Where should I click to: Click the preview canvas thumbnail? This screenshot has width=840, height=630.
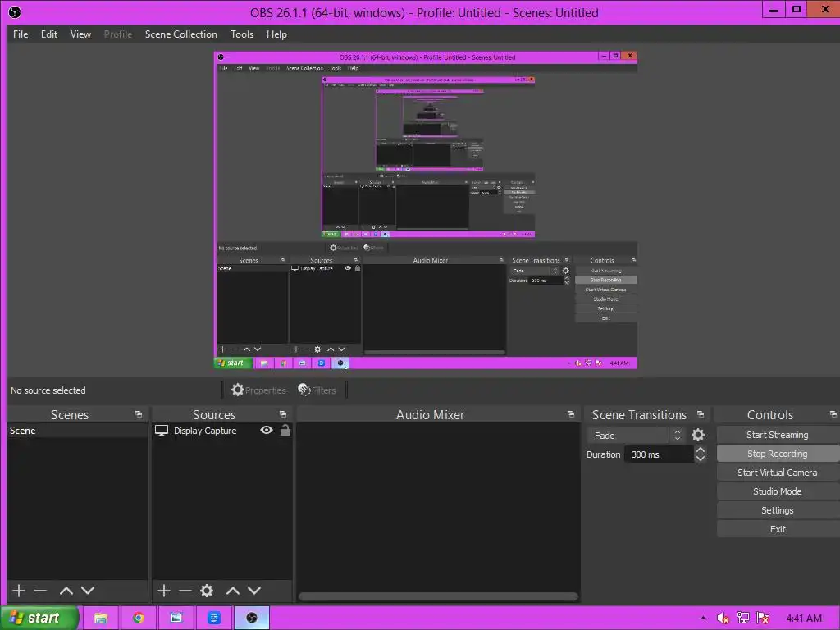pyautogui.click(x=426, y=210)
